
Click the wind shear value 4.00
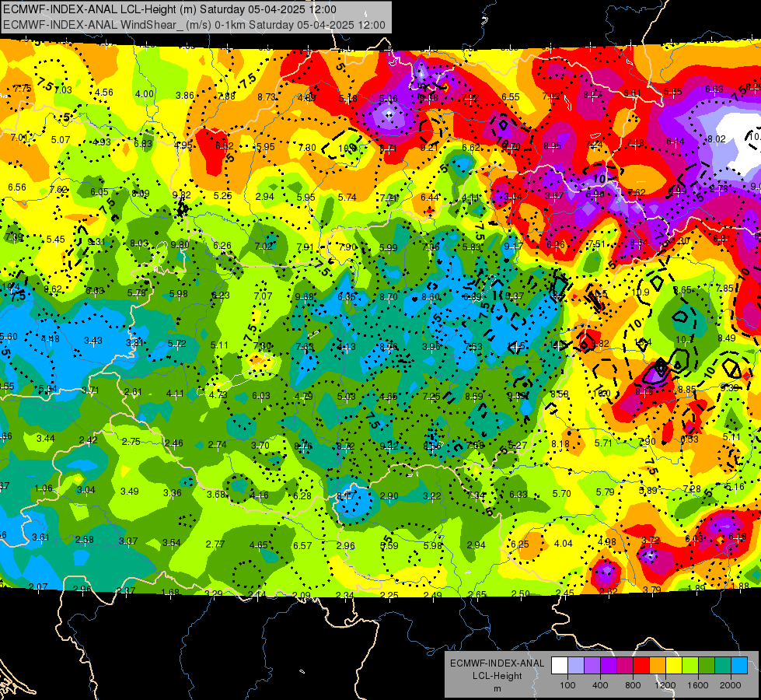click(x=144, y=94)
